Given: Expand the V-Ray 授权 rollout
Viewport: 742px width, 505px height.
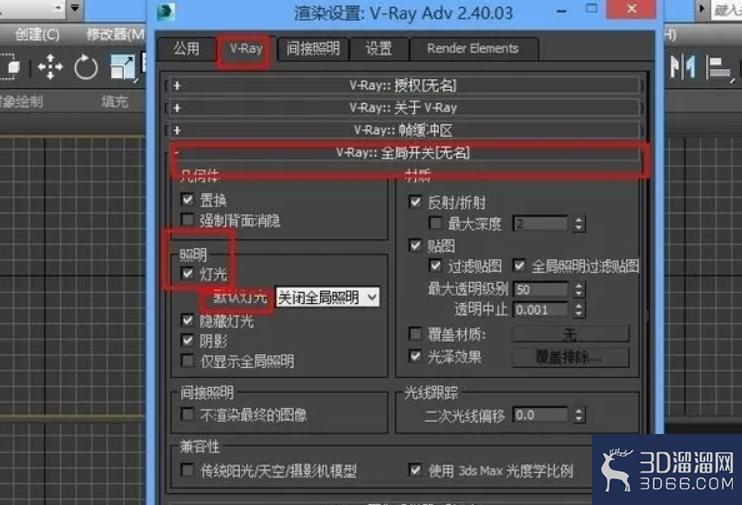Looking at the screenshot, I should (x=404, y=86).
